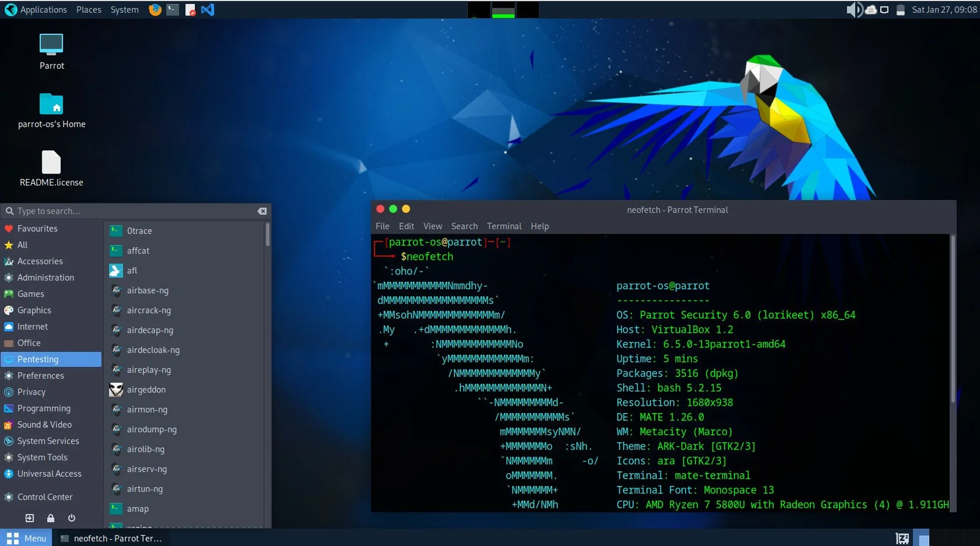Click the lock screen padlock icon
The height and width of the screenshot is (546, 980).
click(x=51, y=518)
